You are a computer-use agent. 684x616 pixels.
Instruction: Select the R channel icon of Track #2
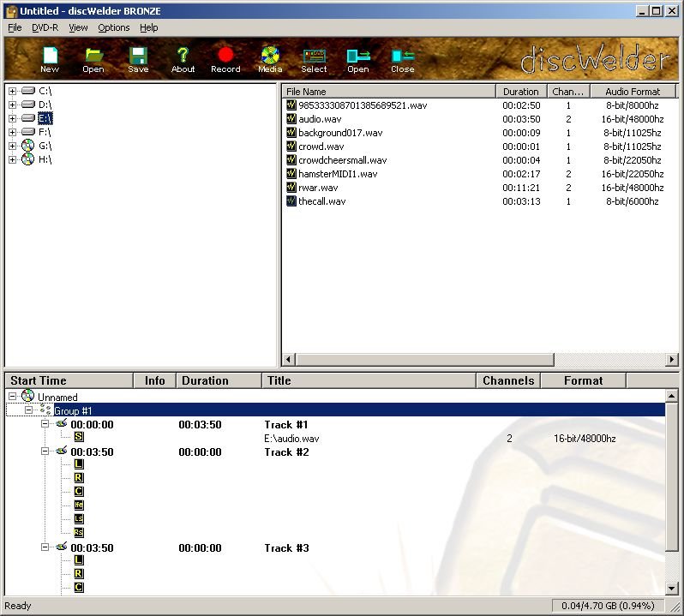pos(79,478)
